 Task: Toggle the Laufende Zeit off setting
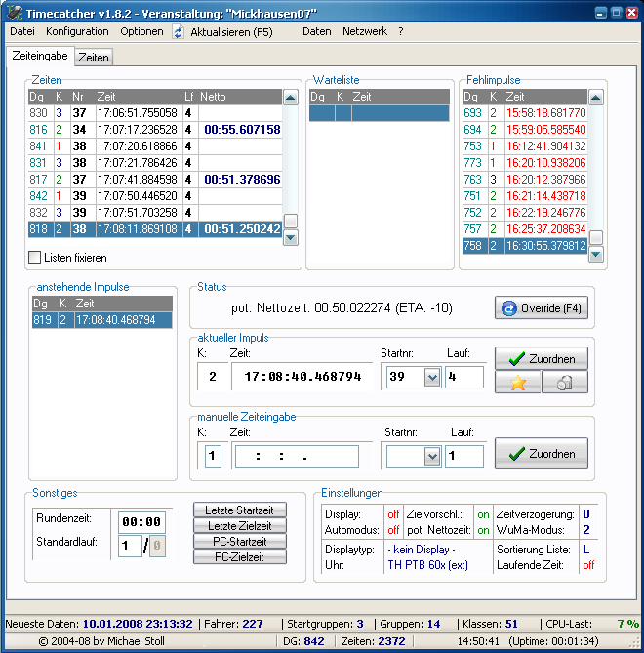(588, 565)
